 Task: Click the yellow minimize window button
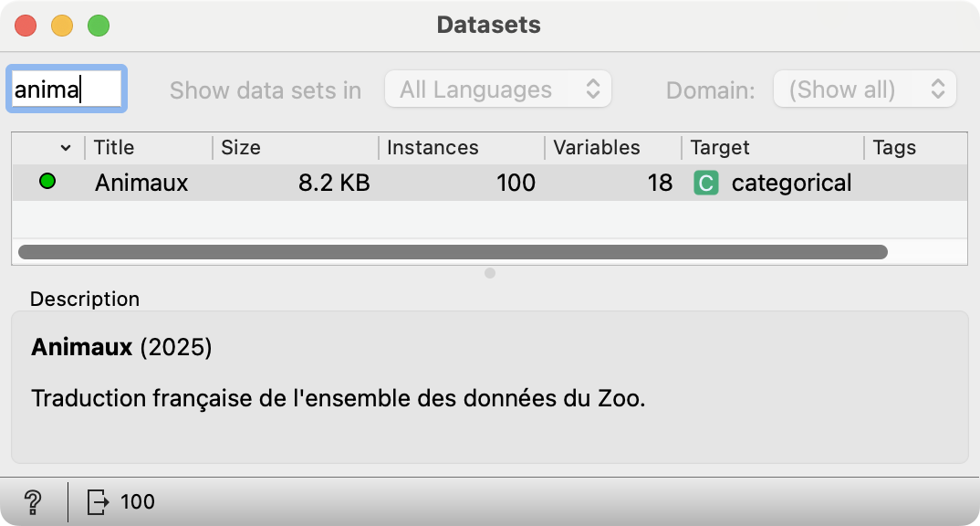62,26
